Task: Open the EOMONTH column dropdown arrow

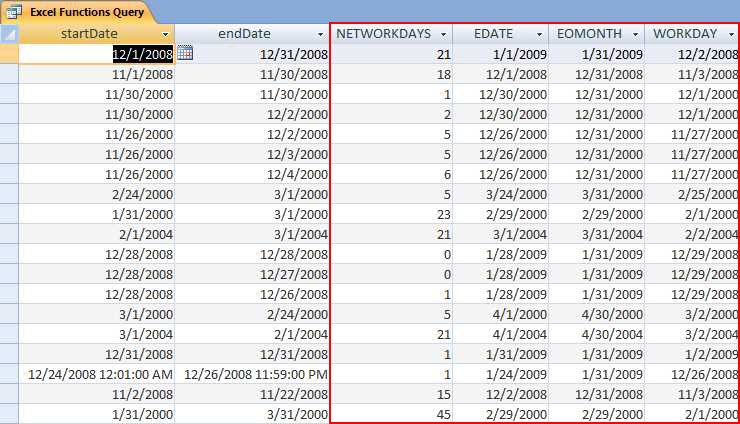Action: point(635,34)
